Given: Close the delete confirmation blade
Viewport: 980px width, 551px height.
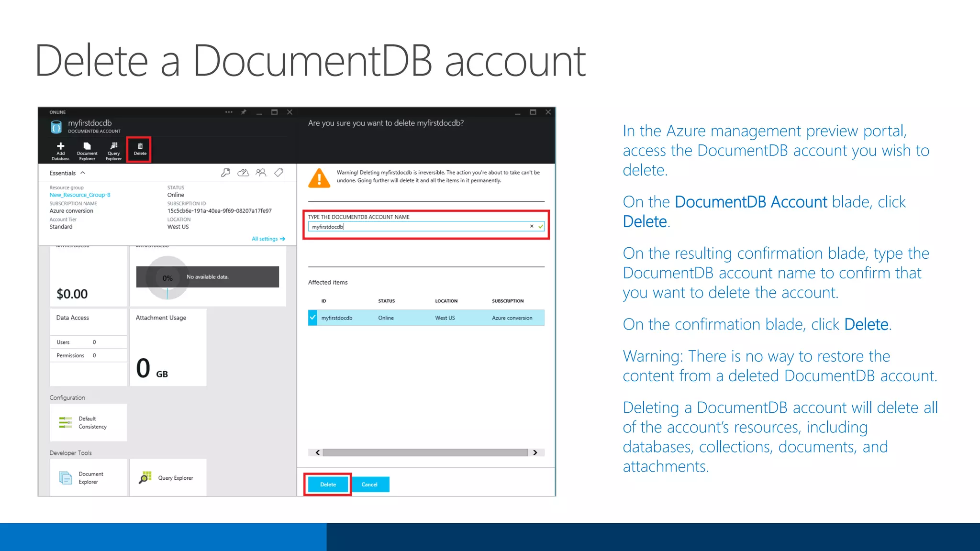Looking at the screenshot, I should coord(548,112).
